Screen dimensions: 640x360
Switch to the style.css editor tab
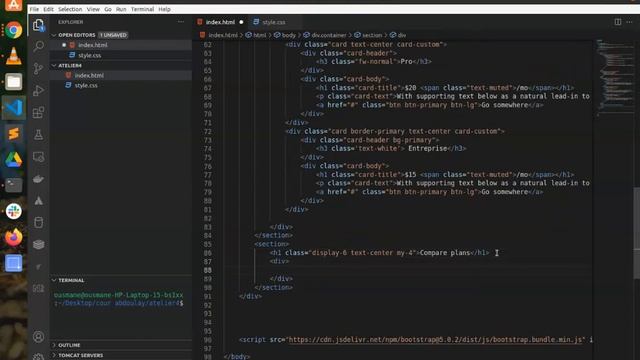274,22
